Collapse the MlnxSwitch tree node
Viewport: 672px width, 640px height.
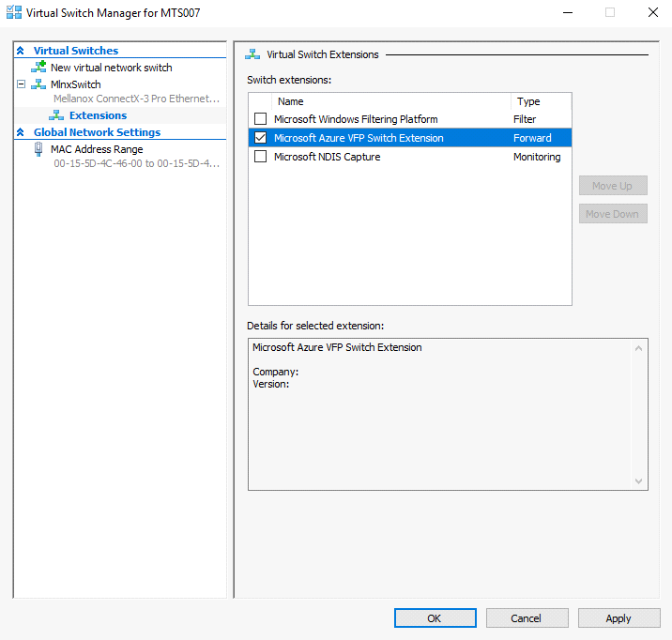[x=21, y=84]
